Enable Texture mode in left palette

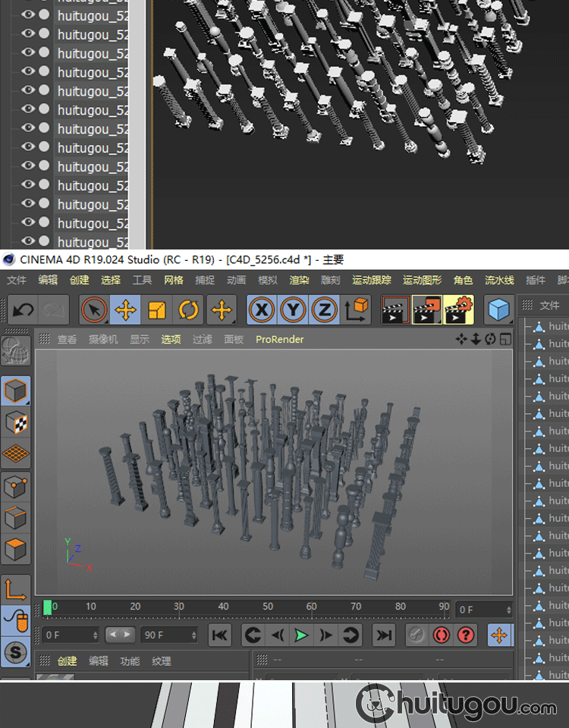click(17, 422)
